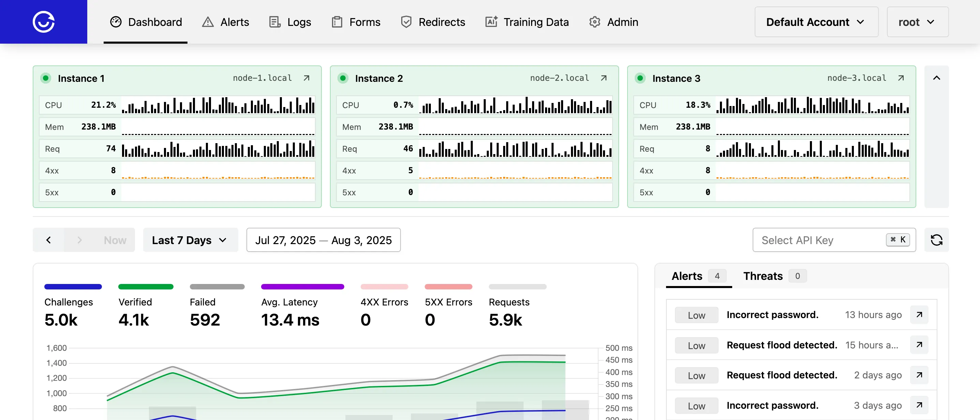
Task: Collapse the instances panel chevron
Action: click(x=936, y=78)
